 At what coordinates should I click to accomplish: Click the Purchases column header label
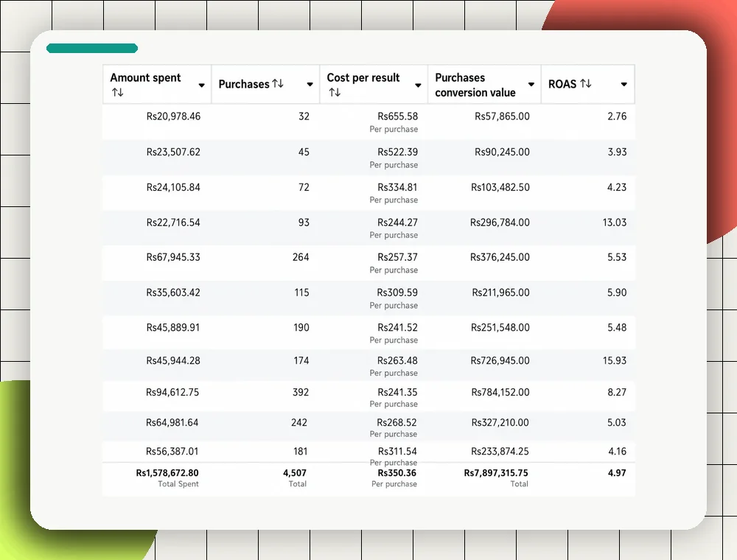click(x=244, y=84)
